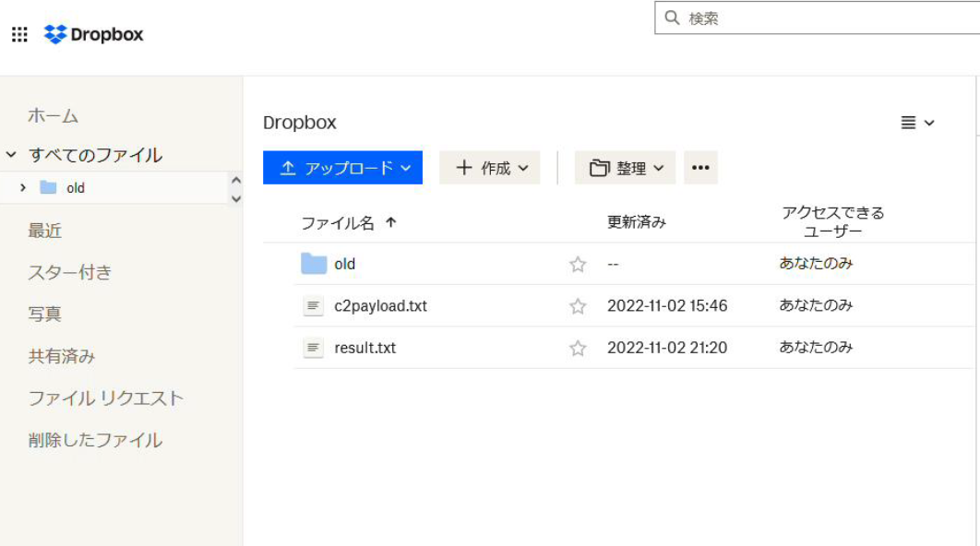The width and height of the screenshot is (980, 546).
Task: Open the more options ellipsis button
Action: coord(700,168)
